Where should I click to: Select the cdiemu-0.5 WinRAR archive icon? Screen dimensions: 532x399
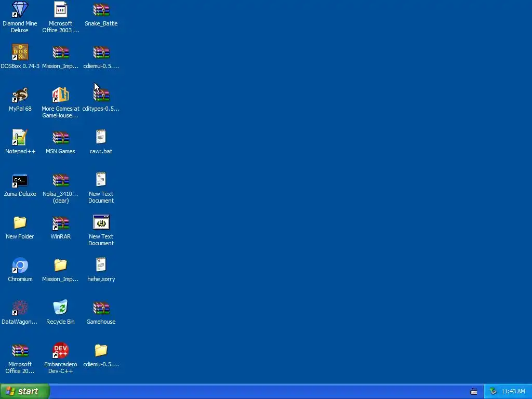101,52
